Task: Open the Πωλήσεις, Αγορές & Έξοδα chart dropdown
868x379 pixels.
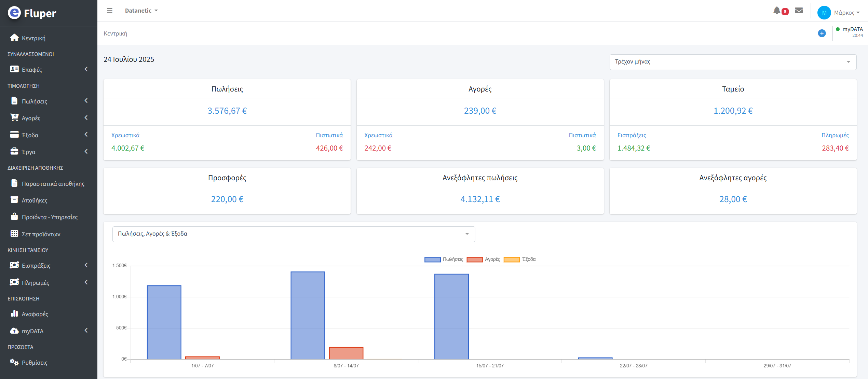Action: point(294,234)
